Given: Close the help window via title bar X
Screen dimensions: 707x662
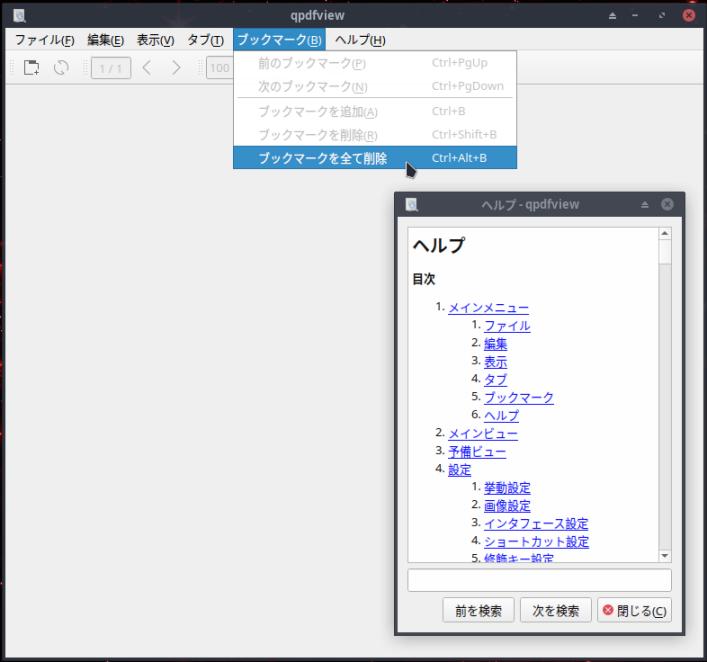Looking at the screenshot, I should [x=667, y=204].
